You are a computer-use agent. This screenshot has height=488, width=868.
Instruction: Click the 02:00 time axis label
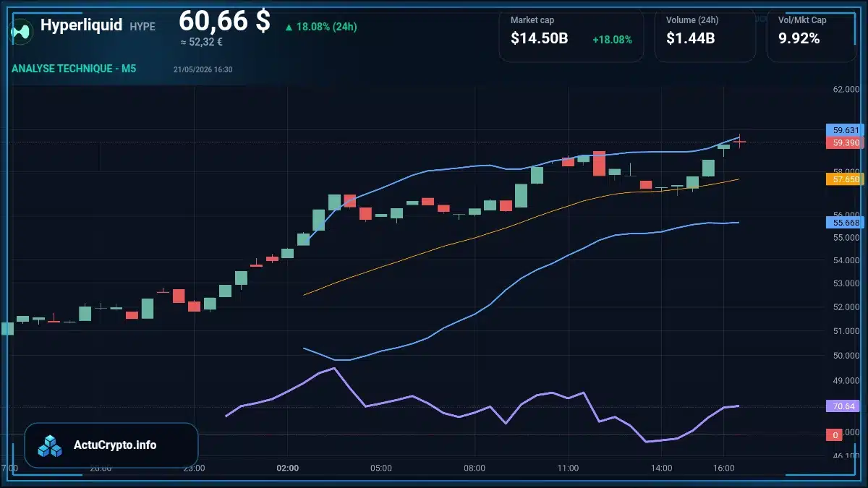click(288, 468)
